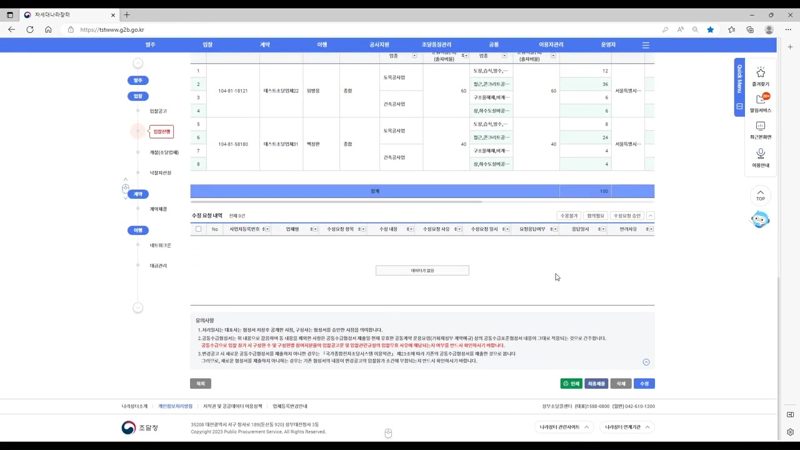Open 즐겨찾기 star in Quick Menu

click(760, 76)
